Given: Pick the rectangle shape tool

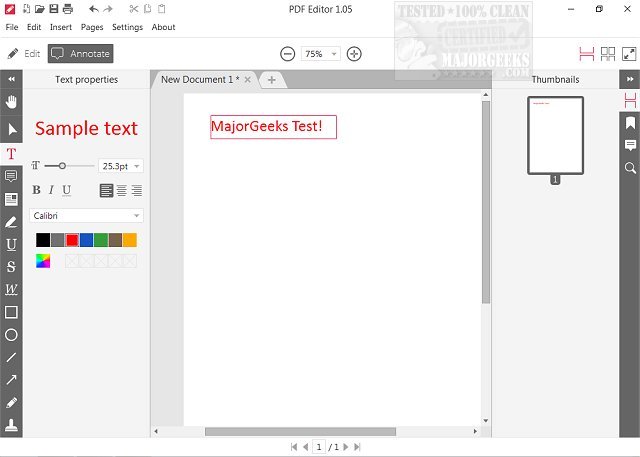Looking at the screenshot, I should pos(11,313).
